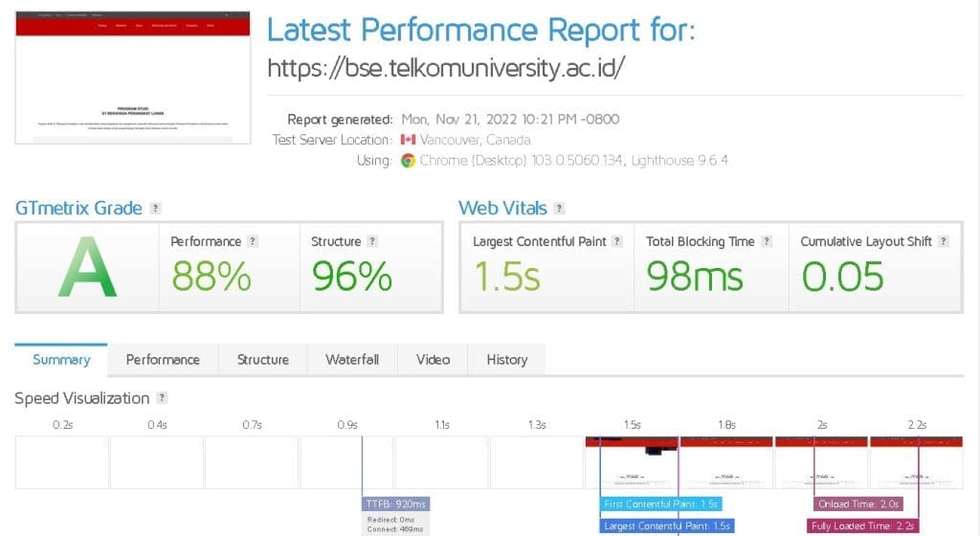Screen dimensions: 980x536
Task: Open help for Largest Contentful Paint
Action: click(x=617, y=241)
